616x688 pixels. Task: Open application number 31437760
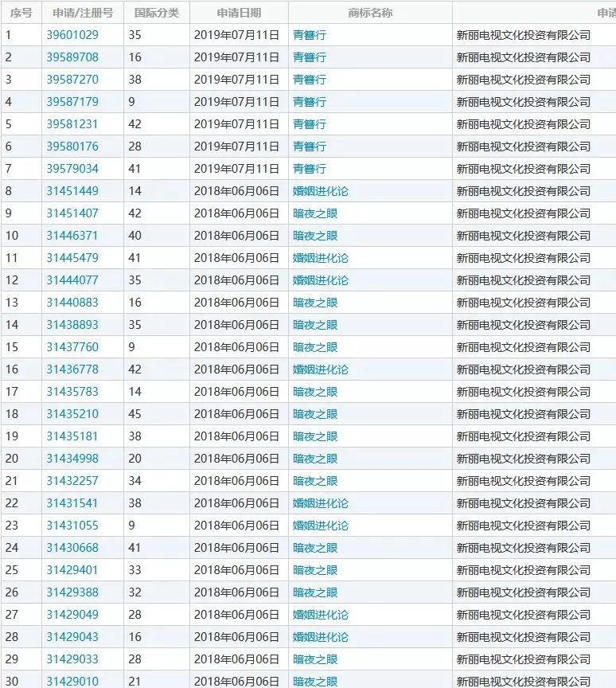[72, 347]
